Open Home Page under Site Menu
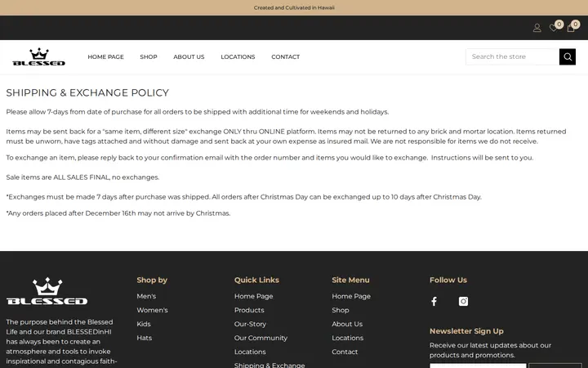588x368 pixels. tap(351, 296)
